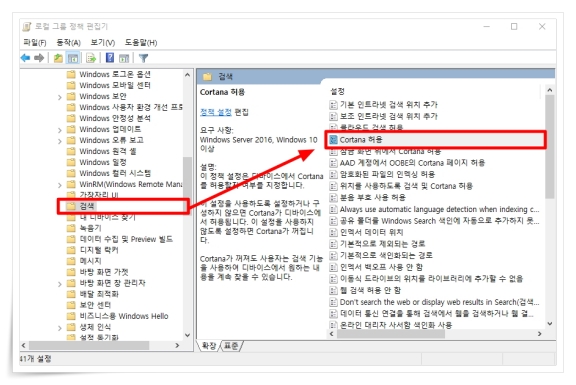Viewport: 576px width, 385px height.
Task: Toggle the show/hide console tree icon
Action: click(73, 58)
